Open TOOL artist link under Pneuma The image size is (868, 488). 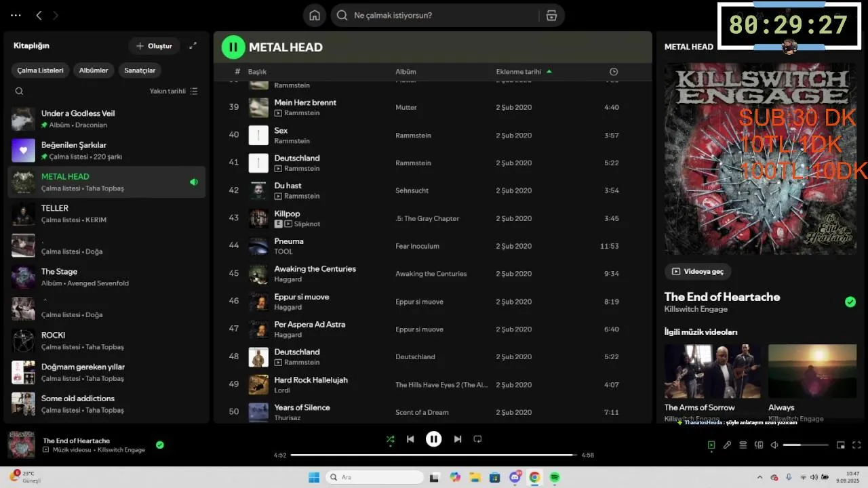tap(283, 251)
